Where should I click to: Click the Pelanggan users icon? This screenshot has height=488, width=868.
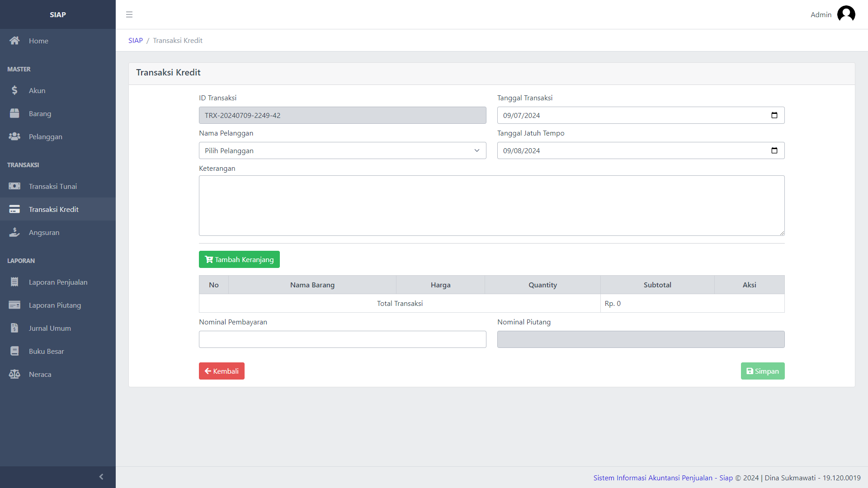pos(14,136)
